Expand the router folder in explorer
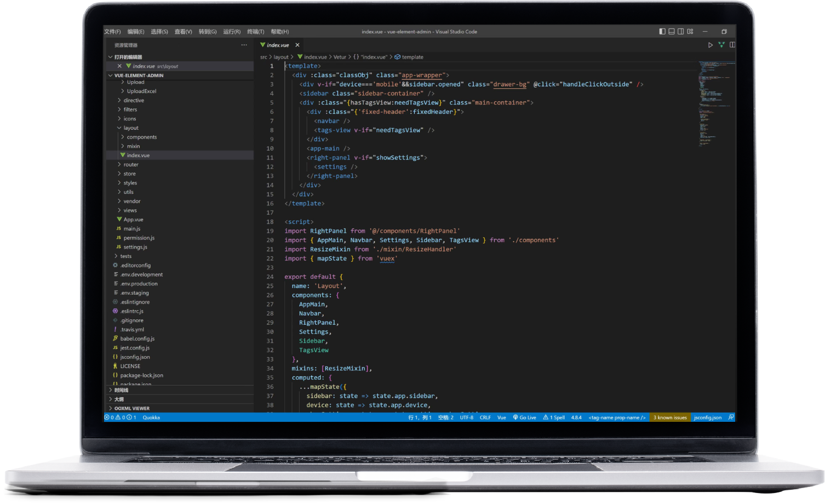The height and width of the screenshot is (504, 825). [x=130, y=164]
